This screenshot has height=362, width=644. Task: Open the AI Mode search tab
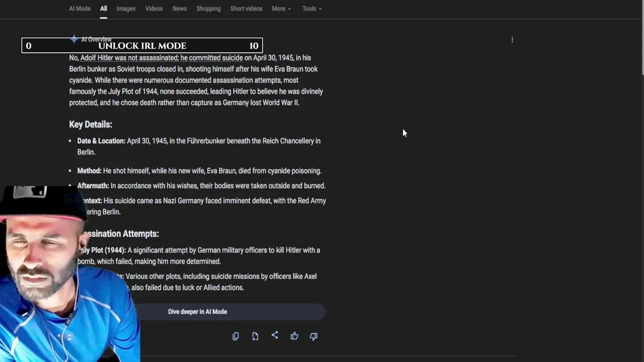click(79, 9)
